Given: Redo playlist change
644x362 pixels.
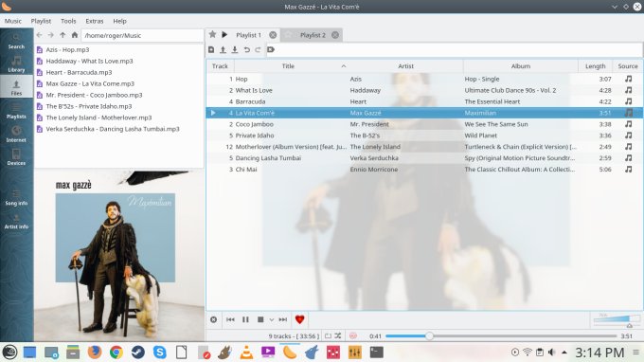Looking at the screenshot, I should point(258,49).
